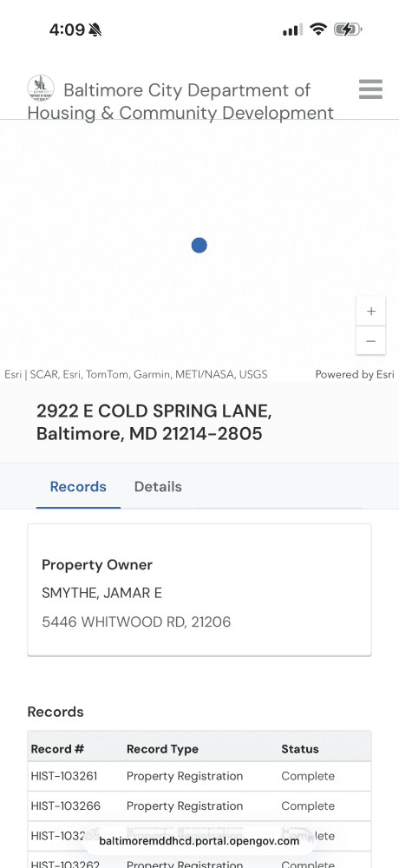This screenshot has width=399, height=868.
Task: Open record HIST-103266
Action: point(199,806)
